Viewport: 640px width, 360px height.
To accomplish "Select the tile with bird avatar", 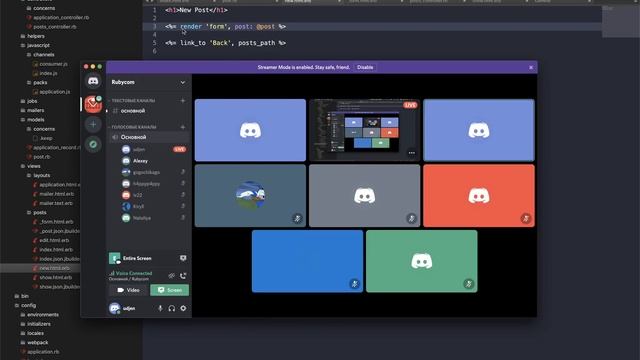I will tap(250, 196).
